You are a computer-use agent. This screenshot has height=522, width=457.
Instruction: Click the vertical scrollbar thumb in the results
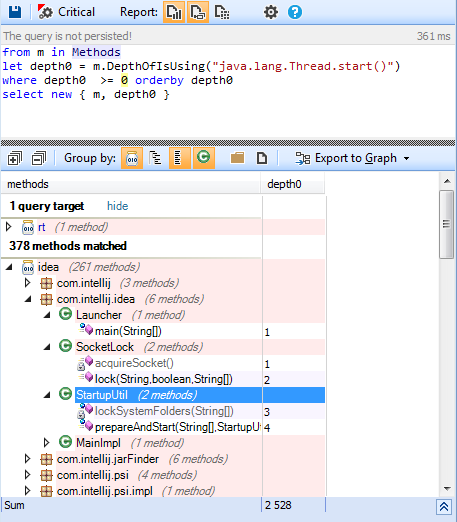click(446, 224)
